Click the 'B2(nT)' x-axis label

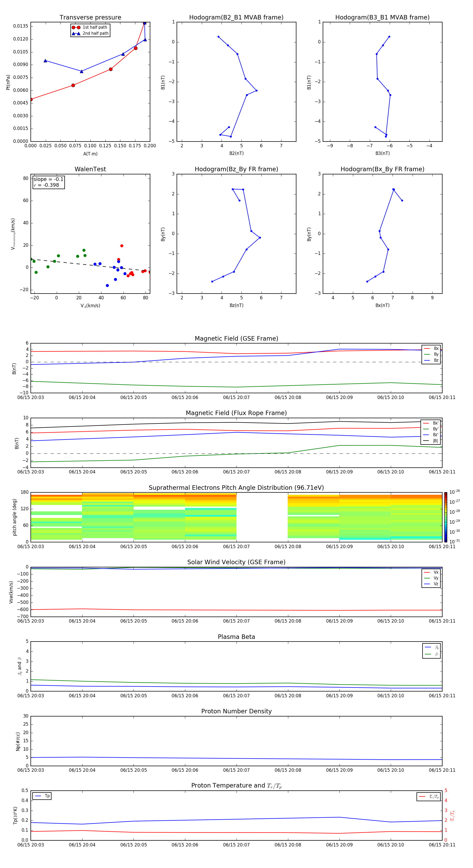coord(236,154)
